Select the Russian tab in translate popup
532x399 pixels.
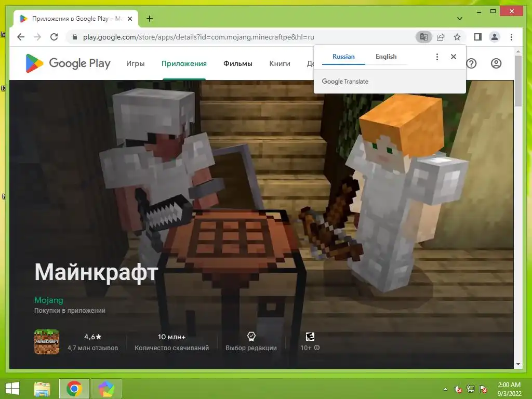(x=343, y=57)
